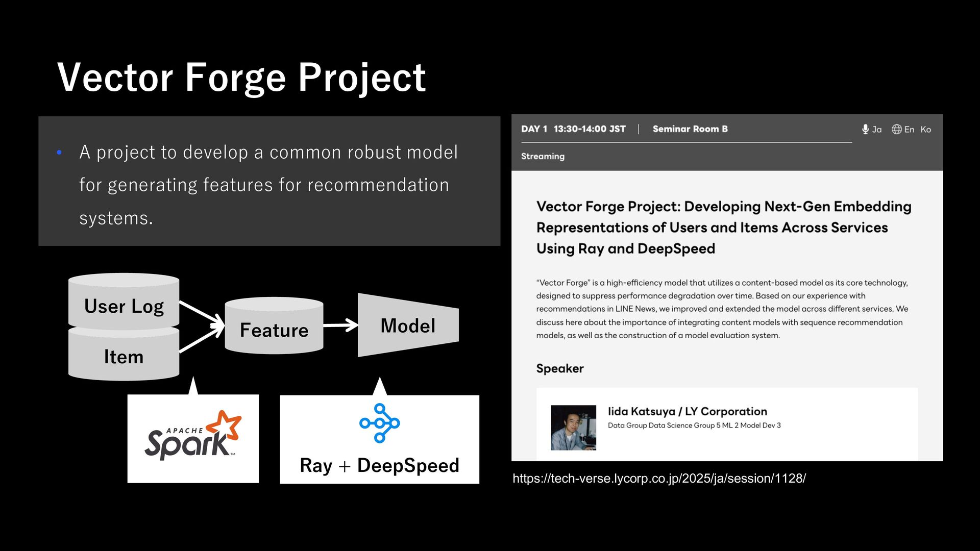980x551 pixels.
Task: Click the Vector Forge Project slide title
Action: click(241, 78)
